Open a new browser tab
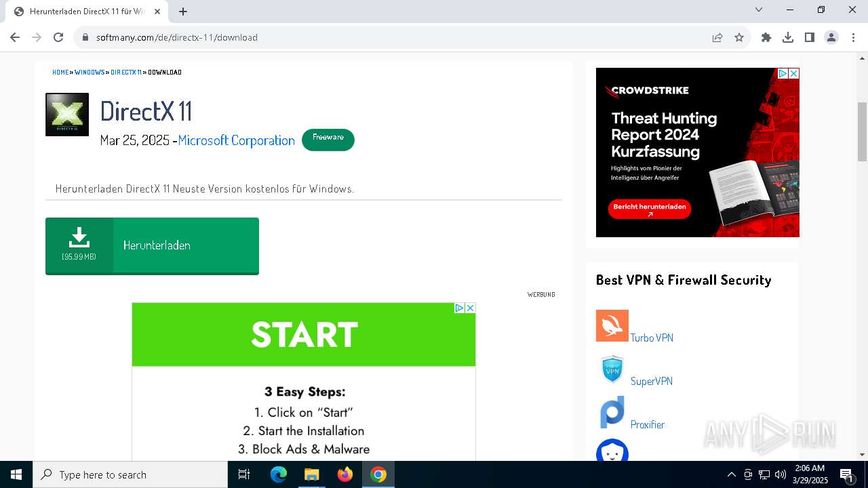 [183, 12]
